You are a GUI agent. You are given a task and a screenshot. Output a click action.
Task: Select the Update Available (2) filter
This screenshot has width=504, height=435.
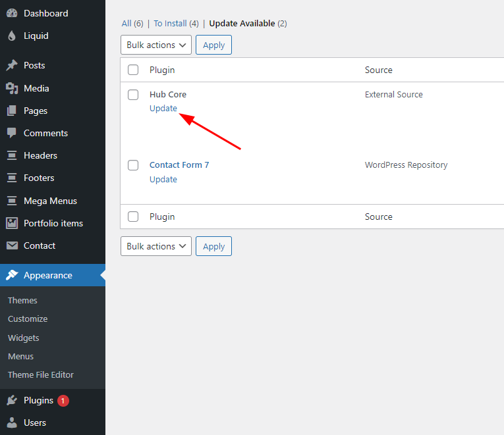pyautogui.click(x=248, y=24)
